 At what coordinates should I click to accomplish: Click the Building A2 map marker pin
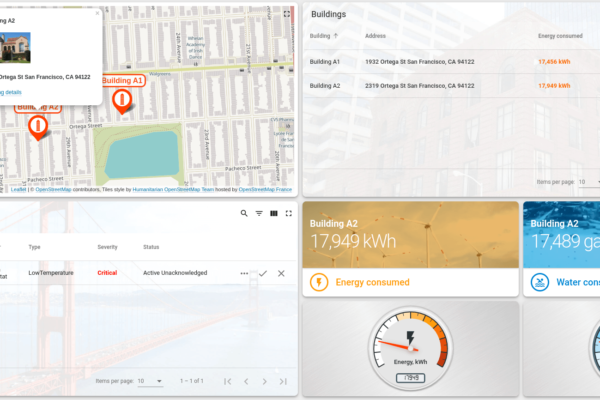point(37,126)
